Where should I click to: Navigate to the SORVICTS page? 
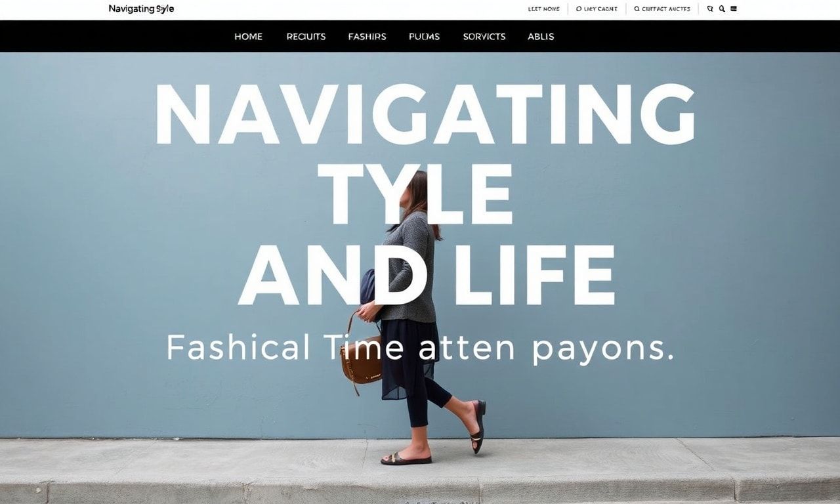coord(484,37)
